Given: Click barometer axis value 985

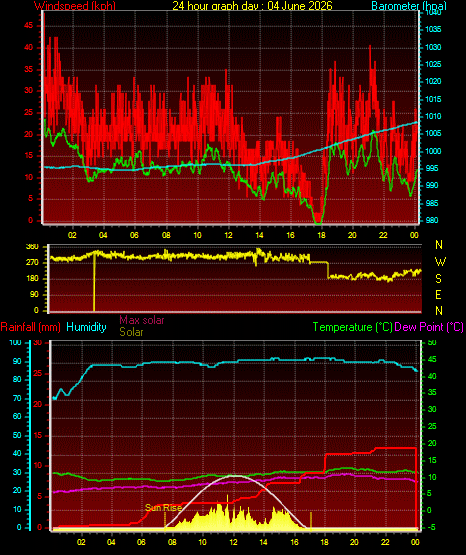Looking at the screenshot, I should coord(431,203).
